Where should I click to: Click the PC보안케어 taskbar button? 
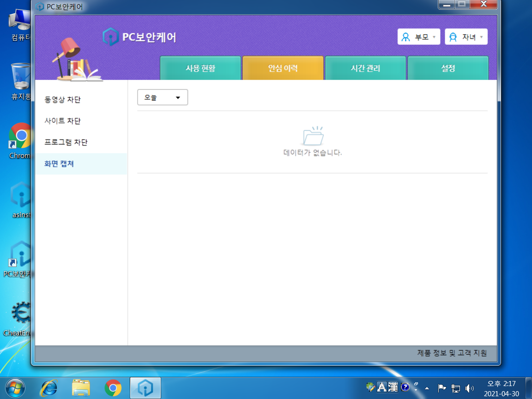(x=145, y=388)
